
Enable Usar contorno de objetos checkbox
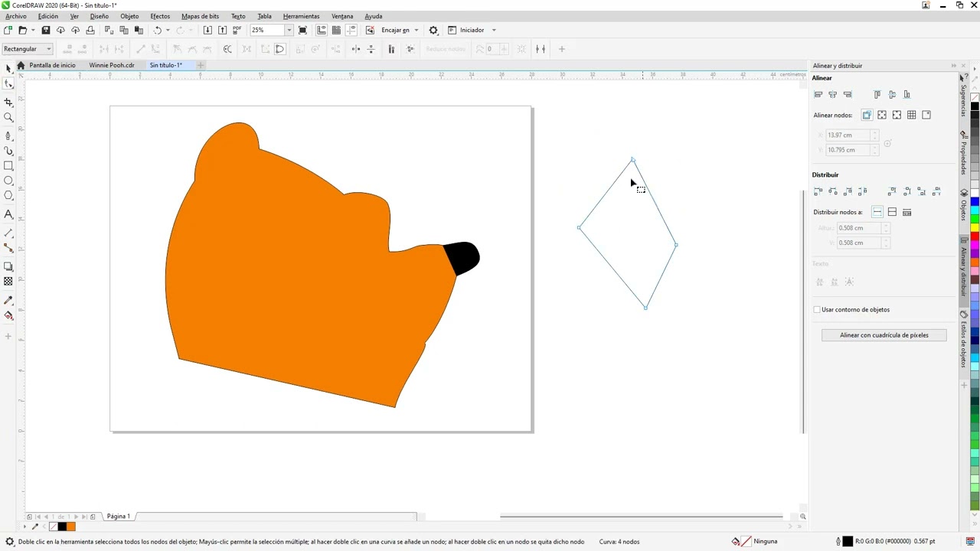point(817,309)
